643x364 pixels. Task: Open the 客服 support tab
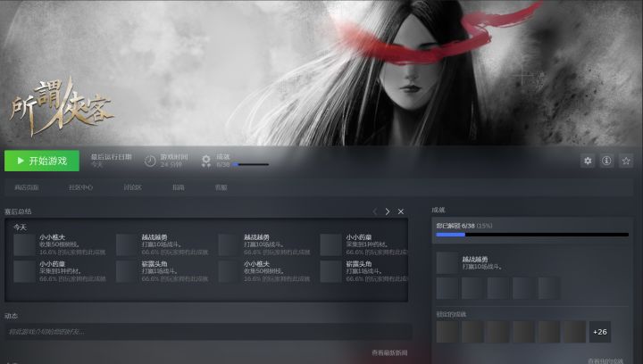[221, 187]
